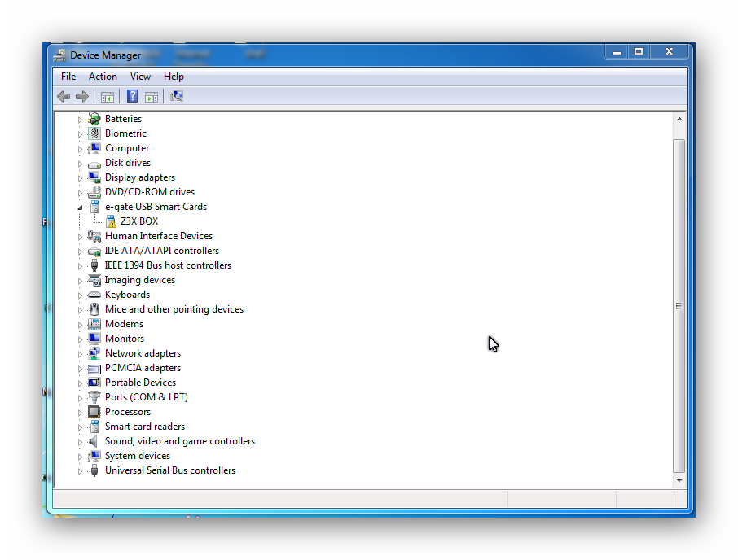Expand the Display adapters node

point(80,178)
